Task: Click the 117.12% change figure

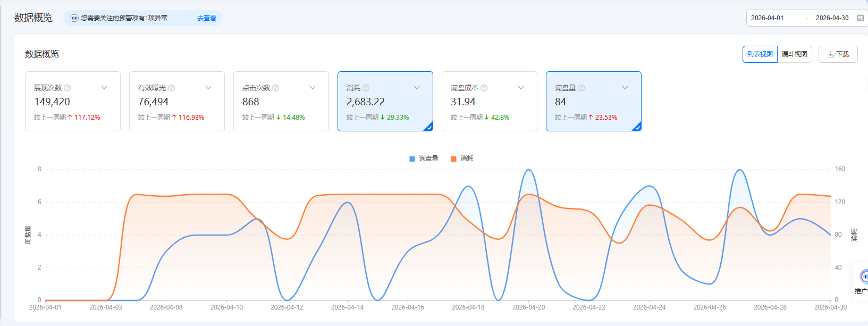Action: pos(87,118)
